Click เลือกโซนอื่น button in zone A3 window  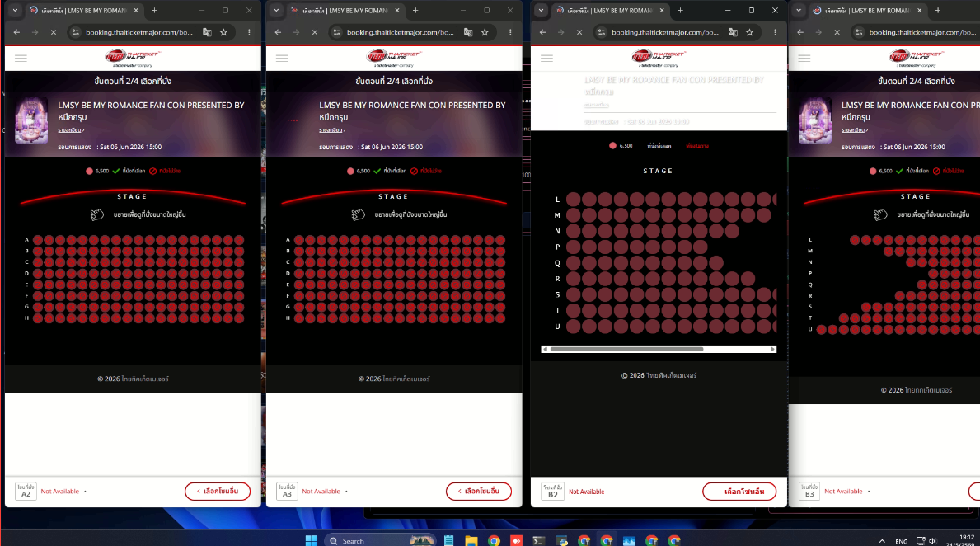479,492
